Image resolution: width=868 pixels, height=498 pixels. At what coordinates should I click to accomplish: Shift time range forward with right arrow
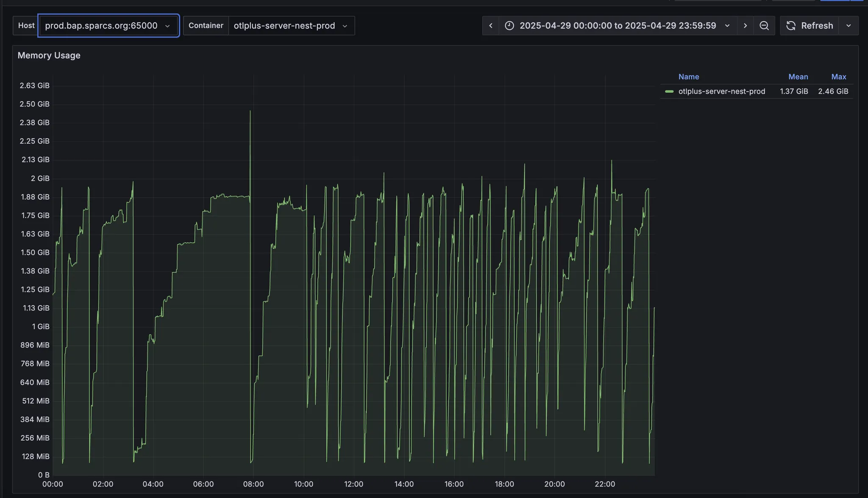pyautogui.click(x=745, y=26)
